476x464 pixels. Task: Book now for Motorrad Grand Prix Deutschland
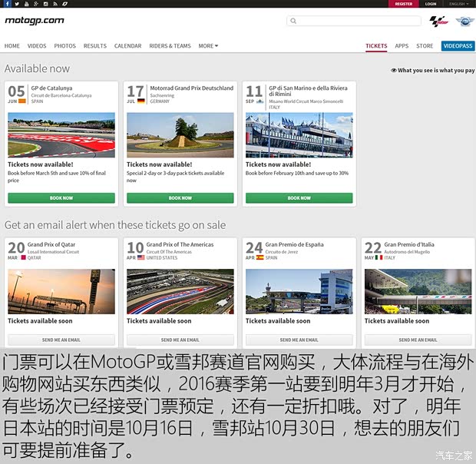coord(180,197)
